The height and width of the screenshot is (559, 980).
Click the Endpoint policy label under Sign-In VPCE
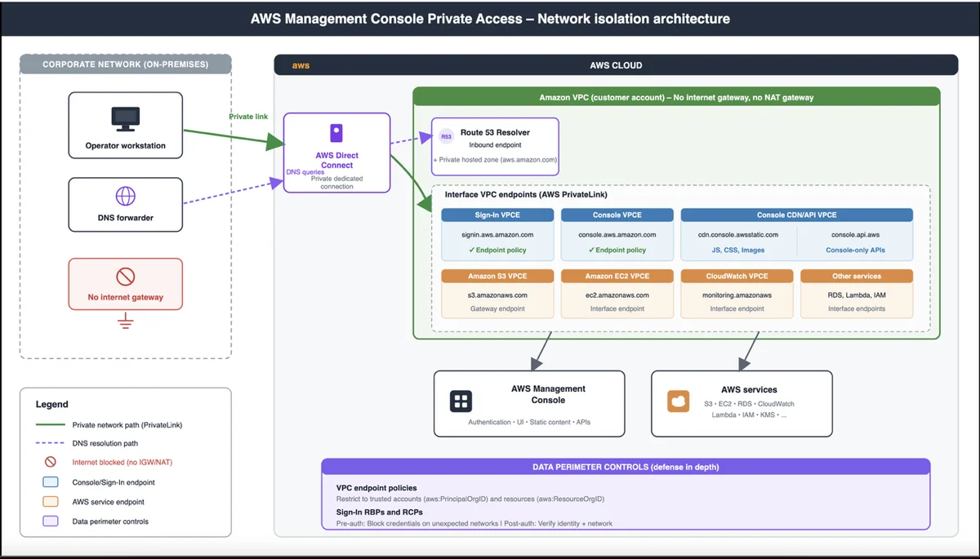497,250
